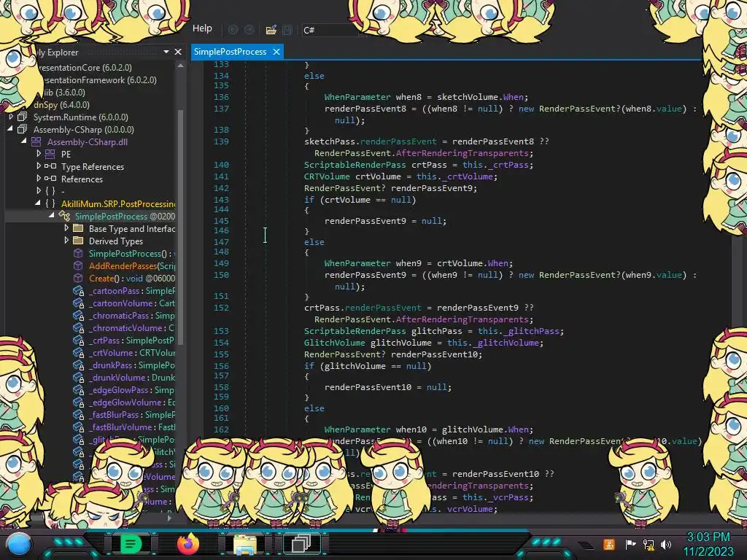747x560 pixels.
Task: Switch to the SimplePostProcess tab
Action: pyautogui.click(x=230, y=52)
